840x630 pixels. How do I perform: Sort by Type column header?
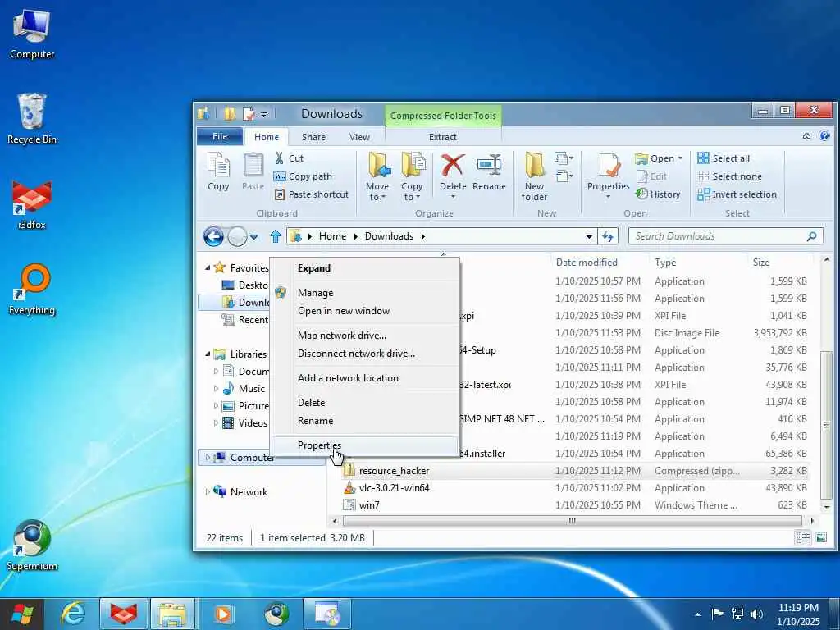[x=665, y=262]
